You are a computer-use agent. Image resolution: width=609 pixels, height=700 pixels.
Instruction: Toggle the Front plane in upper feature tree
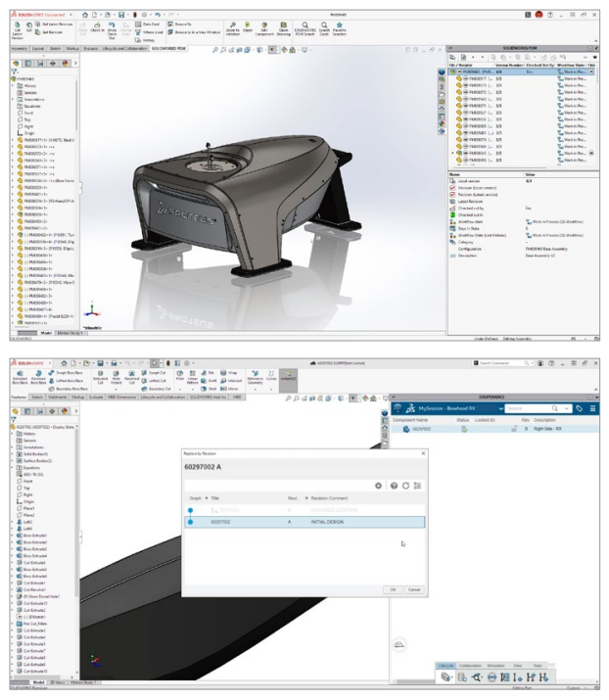click(x=26, y=112)
